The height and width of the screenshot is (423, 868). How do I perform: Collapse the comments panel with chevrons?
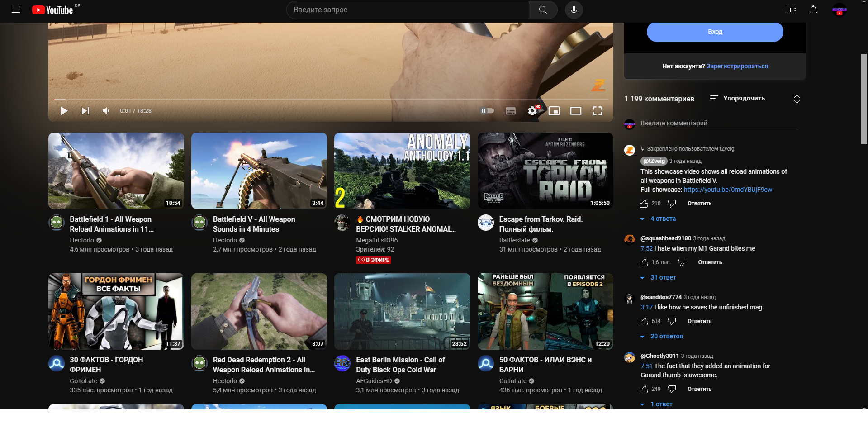(797, 99)
